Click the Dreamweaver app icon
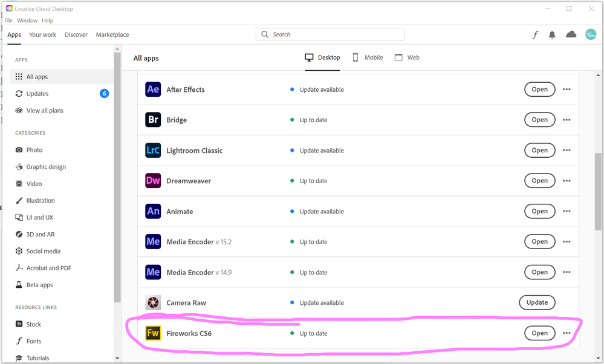604x364 pixels. (x=153, y=181)
